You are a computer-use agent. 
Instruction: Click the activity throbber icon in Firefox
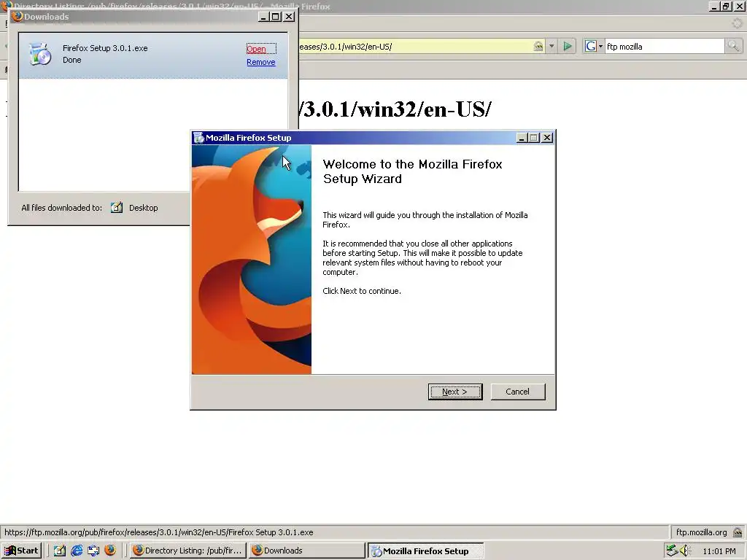[x=737, y=23]
